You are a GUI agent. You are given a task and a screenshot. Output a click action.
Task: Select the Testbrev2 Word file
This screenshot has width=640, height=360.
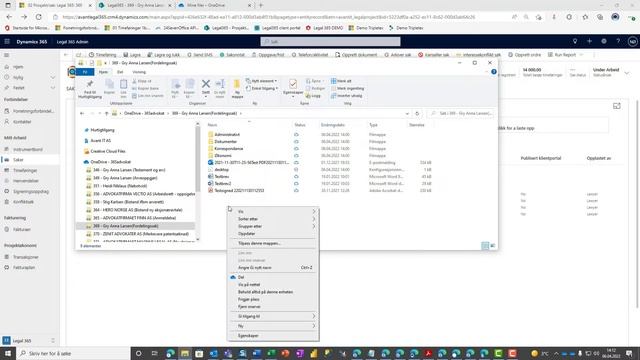(223, 184)
